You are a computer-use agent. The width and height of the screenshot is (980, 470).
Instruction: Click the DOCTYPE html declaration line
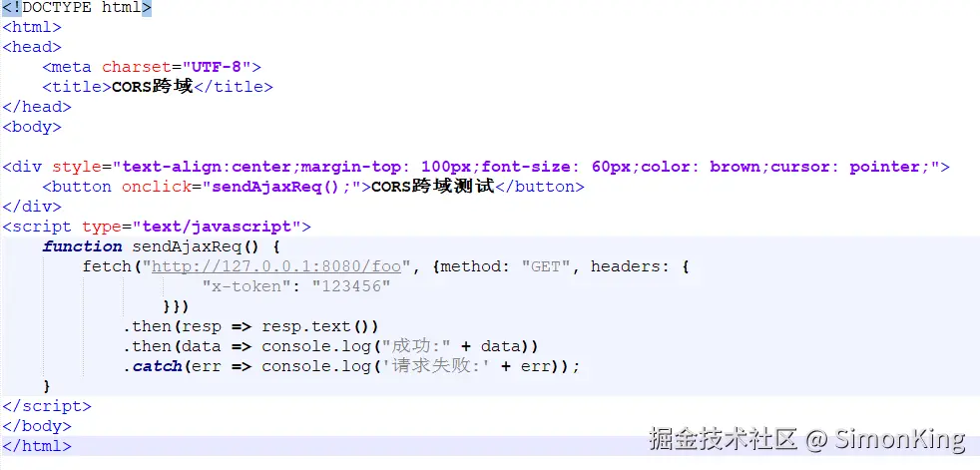[x=77, y=8]
